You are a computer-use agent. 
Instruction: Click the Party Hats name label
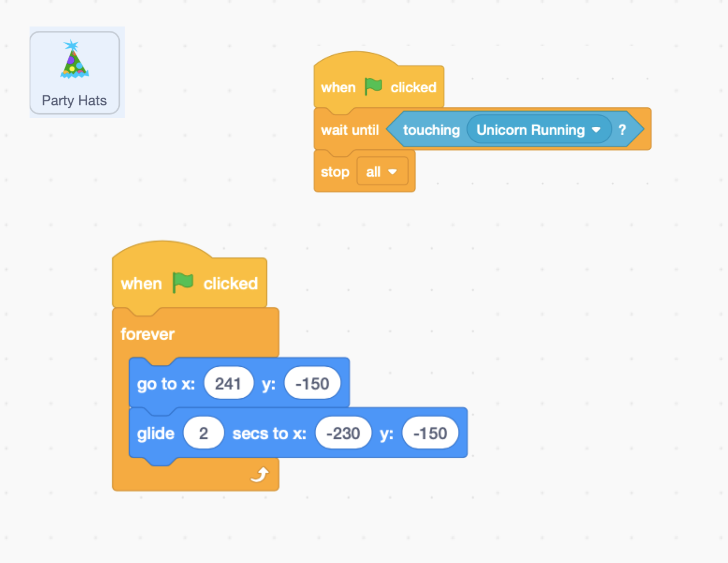point(74,101)
